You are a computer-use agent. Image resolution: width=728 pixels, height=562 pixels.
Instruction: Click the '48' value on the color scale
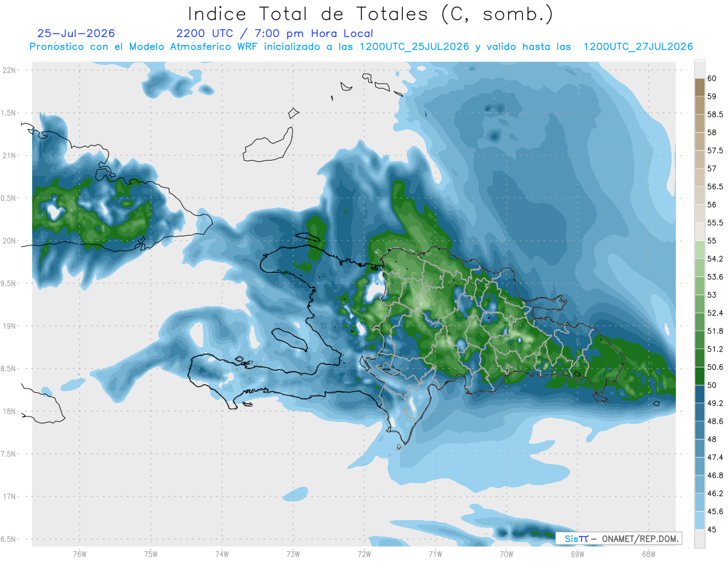tap(713, 440)
